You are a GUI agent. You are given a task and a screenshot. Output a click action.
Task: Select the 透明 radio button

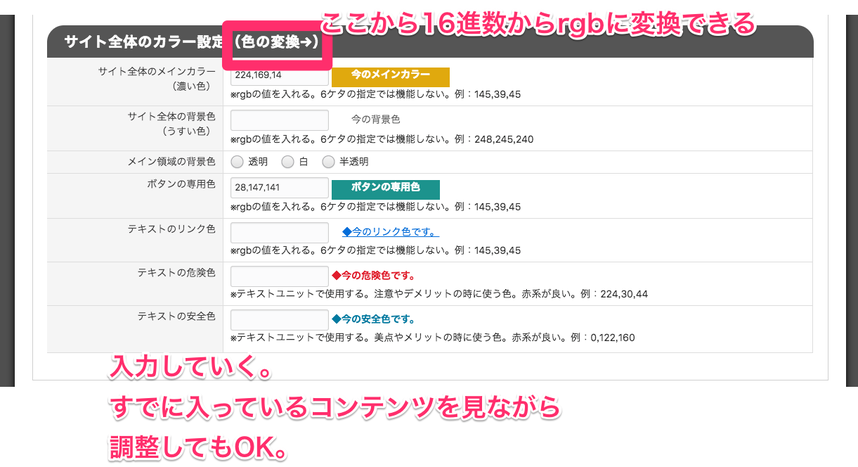click(238, 161)
